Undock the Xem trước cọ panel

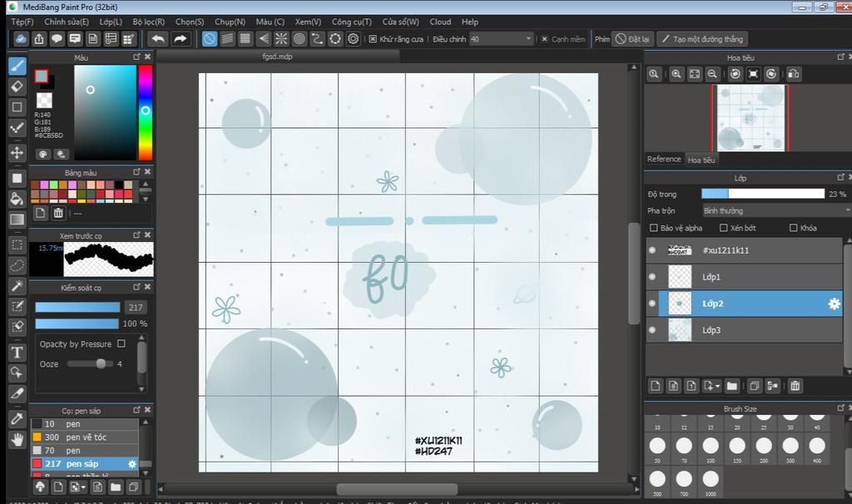136,235
